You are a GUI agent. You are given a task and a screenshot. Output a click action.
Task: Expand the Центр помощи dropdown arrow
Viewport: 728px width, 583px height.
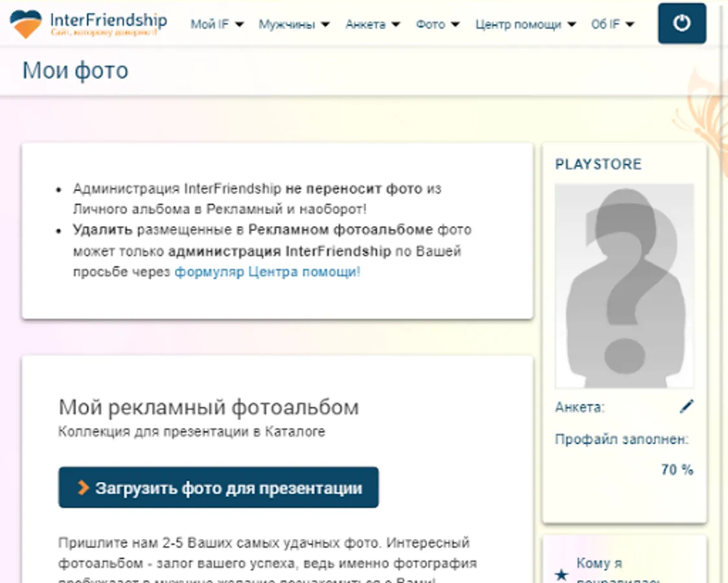[x=572, y=24]
